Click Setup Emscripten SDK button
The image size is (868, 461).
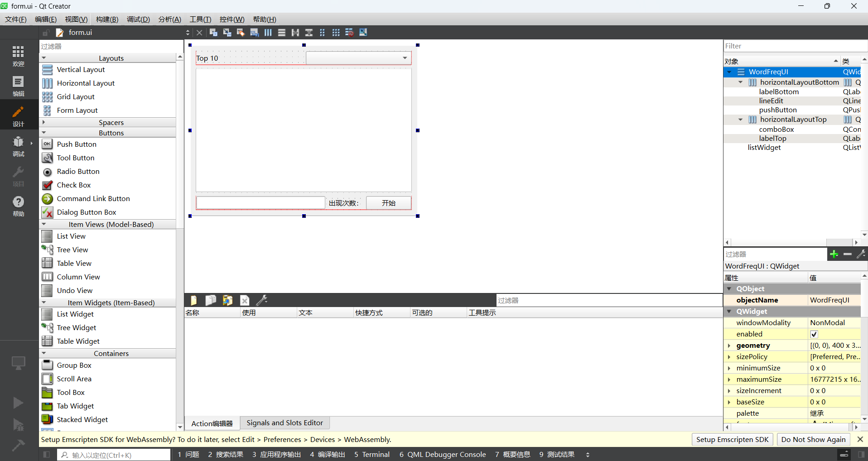pyautogui.click(x=733, y=439)
